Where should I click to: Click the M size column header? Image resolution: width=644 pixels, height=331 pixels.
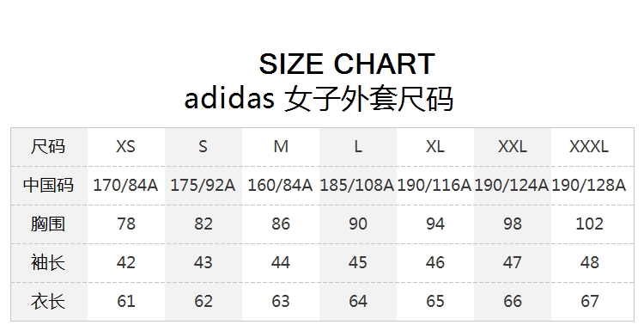click(x=281, y=146)
